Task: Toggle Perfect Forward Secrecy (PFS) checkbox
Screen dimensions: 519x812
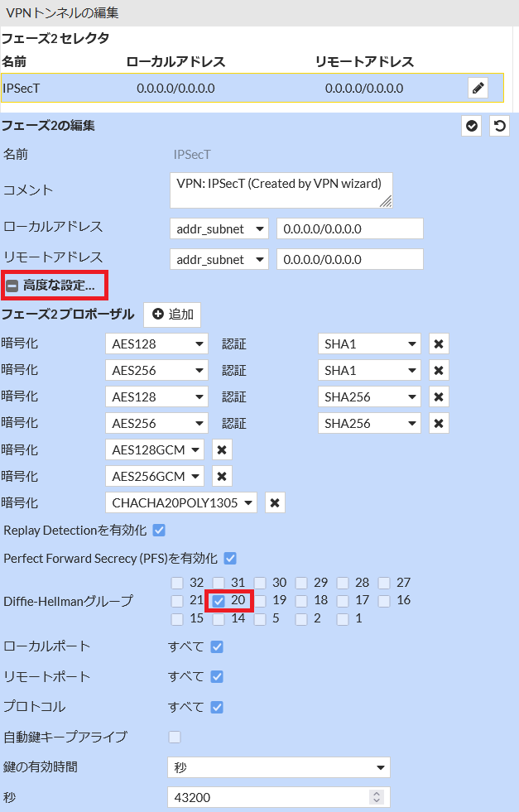Action: click(230, 558)
